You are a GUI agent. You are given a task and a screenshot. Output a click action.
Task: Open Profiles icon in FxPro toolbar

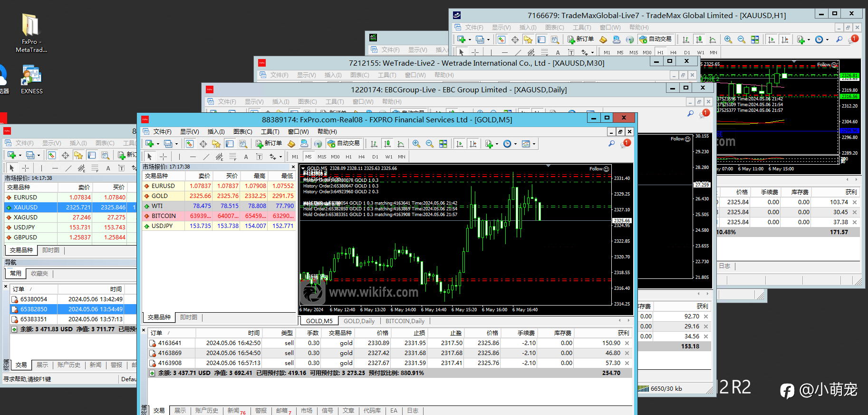168,144
